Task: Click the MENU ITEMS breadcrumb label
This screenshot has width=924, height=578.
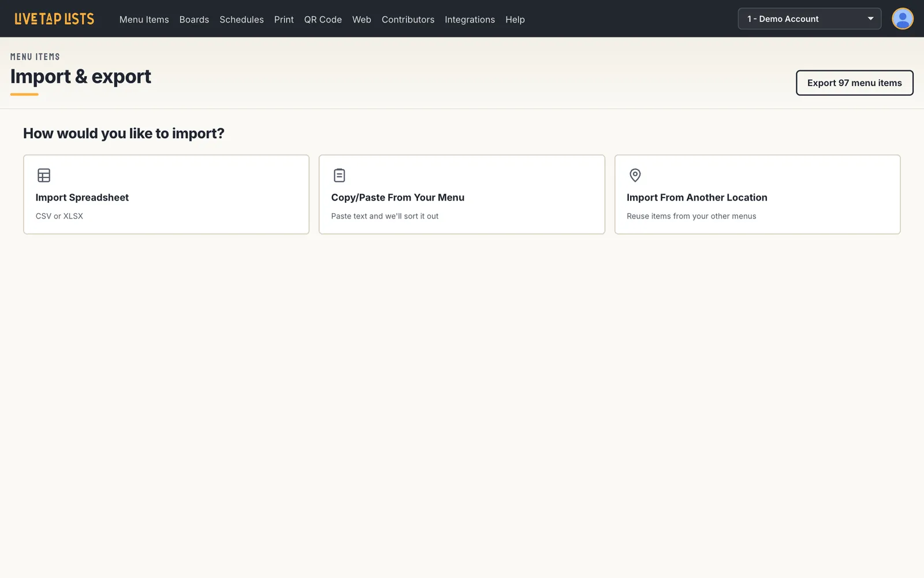Action: pos(35,57)
